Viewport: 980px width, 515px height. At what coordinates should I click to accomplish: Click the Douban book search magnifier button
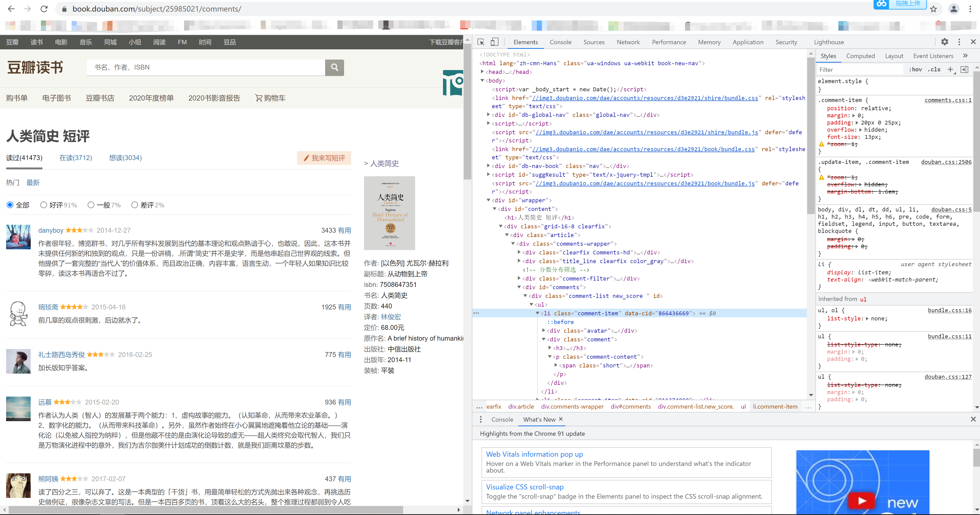[334, 67]
